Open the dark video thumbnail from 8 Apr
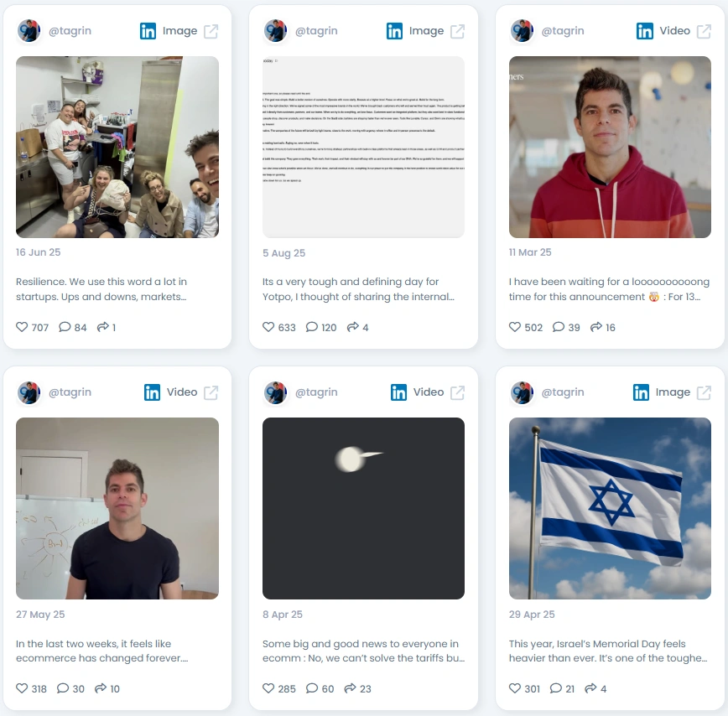Screen dimensions: 728x716 (363, 508)
